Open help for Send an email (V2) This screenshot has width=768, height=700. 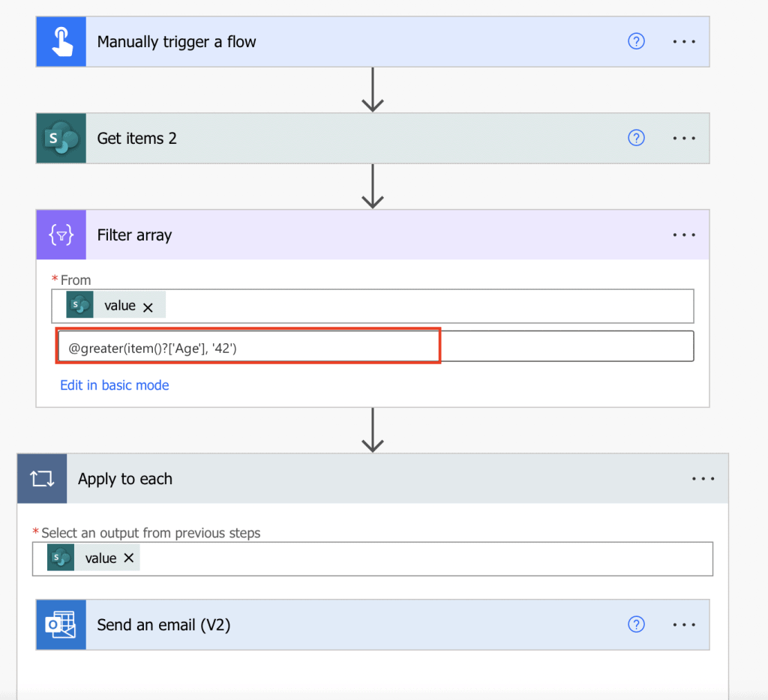click(x=636, y=624)
